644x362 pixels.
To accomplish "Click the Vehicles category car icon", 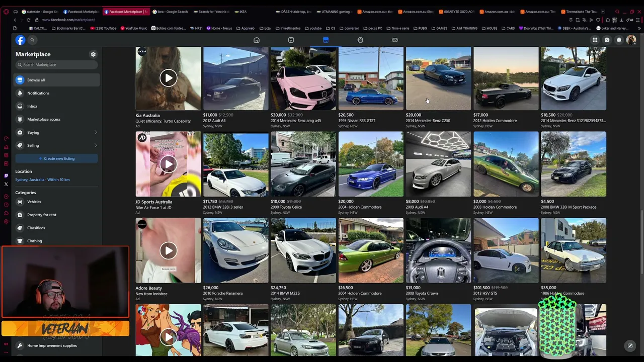I will [x=20, y=202].
